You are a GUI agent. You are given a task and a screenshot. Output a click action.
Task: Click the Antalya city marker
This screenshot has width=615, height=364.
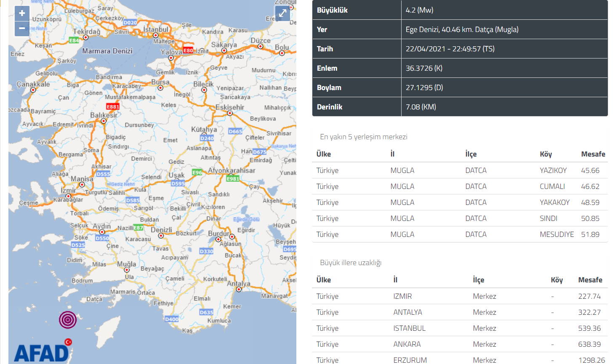pos(239,289)
